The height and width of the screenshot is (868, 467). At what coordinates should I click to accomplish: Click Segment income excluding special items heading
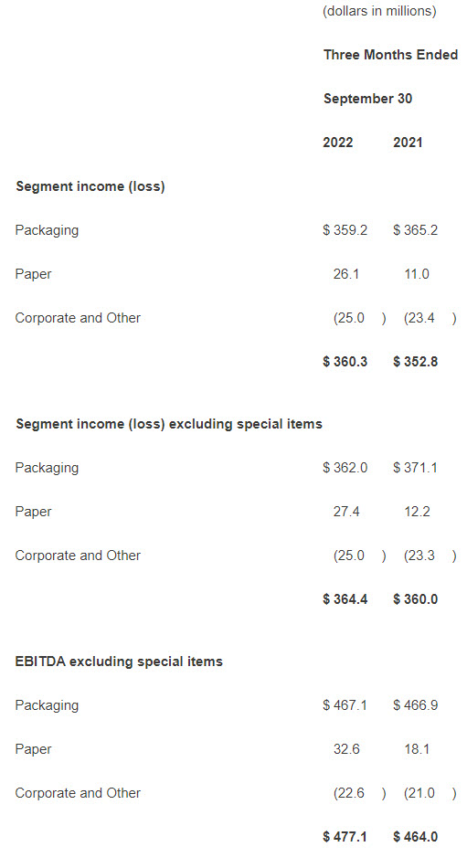[169, 424]
